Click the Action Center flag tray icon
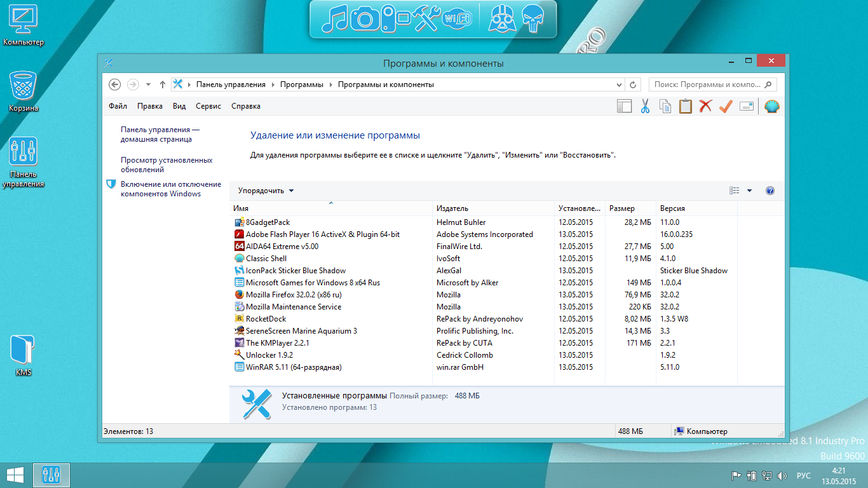 point(736,475)
